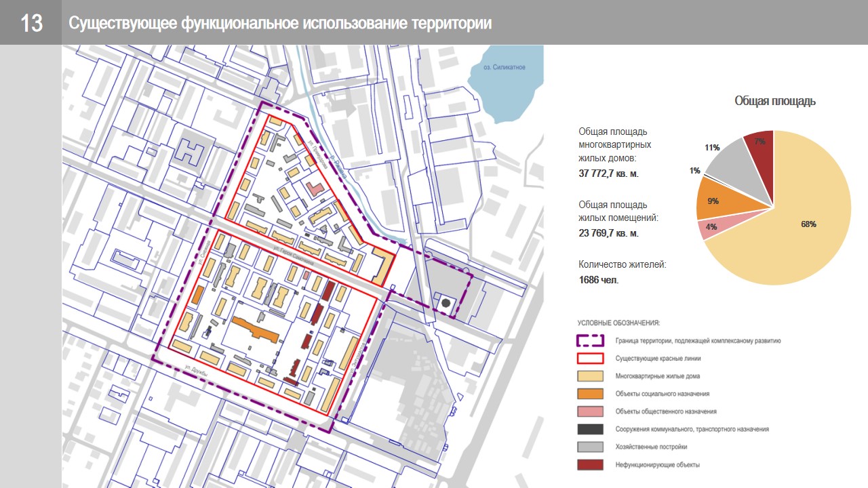Click the dark gray utility structures legend swatch
The height and width of the screenshot is (488, 868).
click(590, 429)
